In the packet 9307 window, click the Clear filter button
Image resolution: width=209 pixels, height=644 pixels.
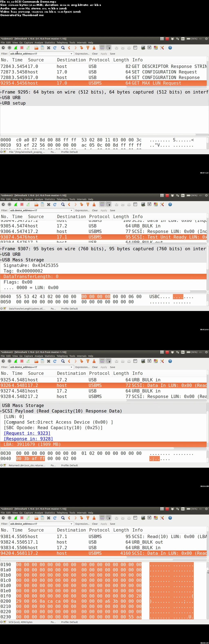tap(95, 211)
